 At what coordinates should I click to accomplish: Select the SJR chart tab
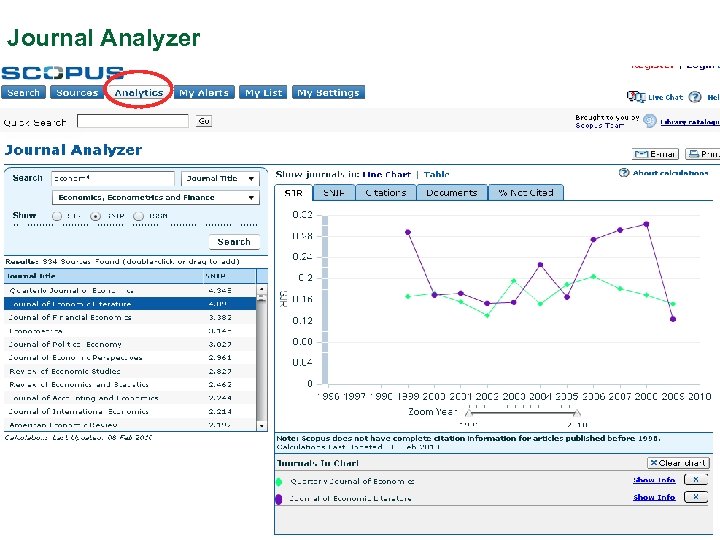click(293, 193)
